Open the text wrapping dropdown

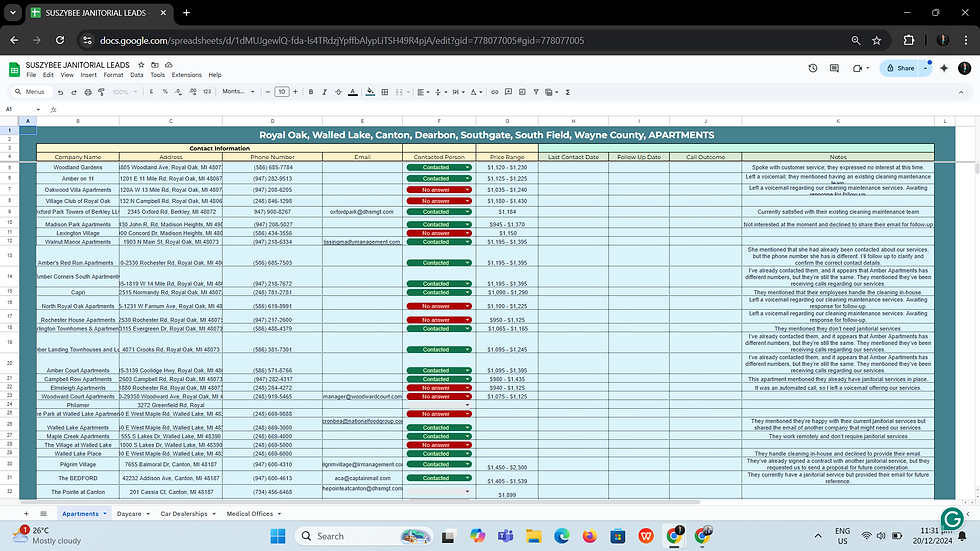click(x=458, y=92)
